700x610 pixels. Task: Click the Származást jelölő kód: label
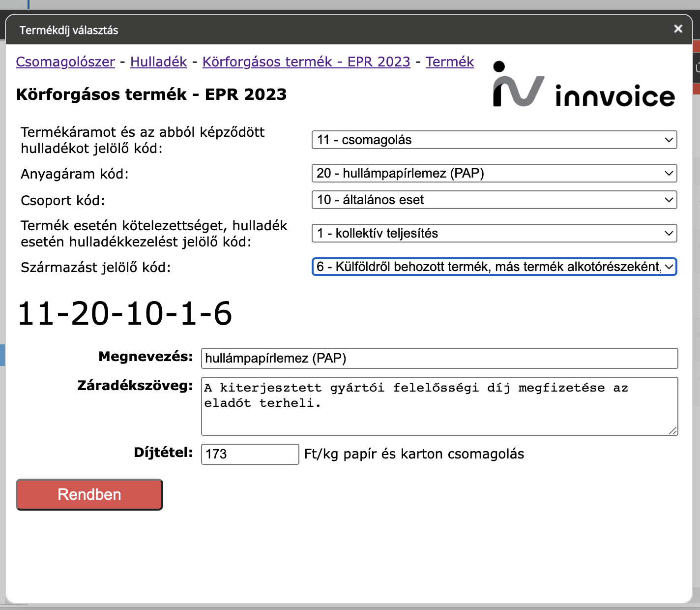(96, 268)
